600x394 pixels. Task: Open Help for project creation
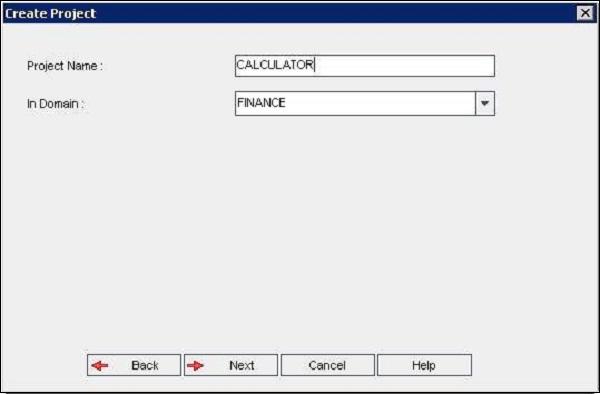click(424, 365)
